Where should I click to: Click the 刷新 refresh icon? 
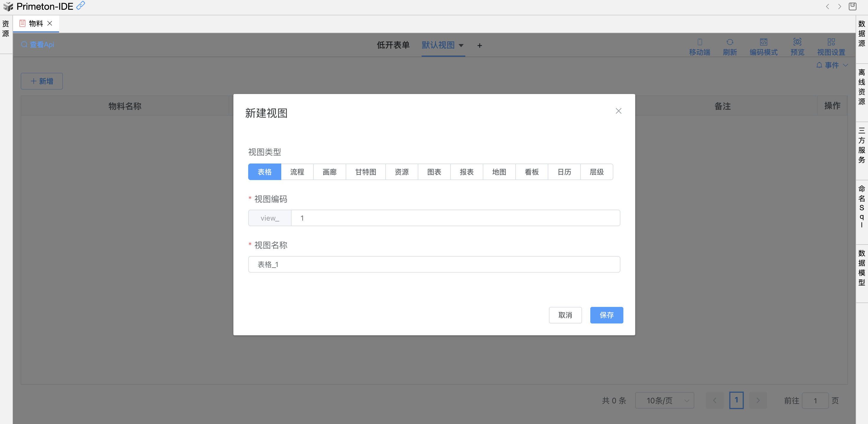point(729,42)
